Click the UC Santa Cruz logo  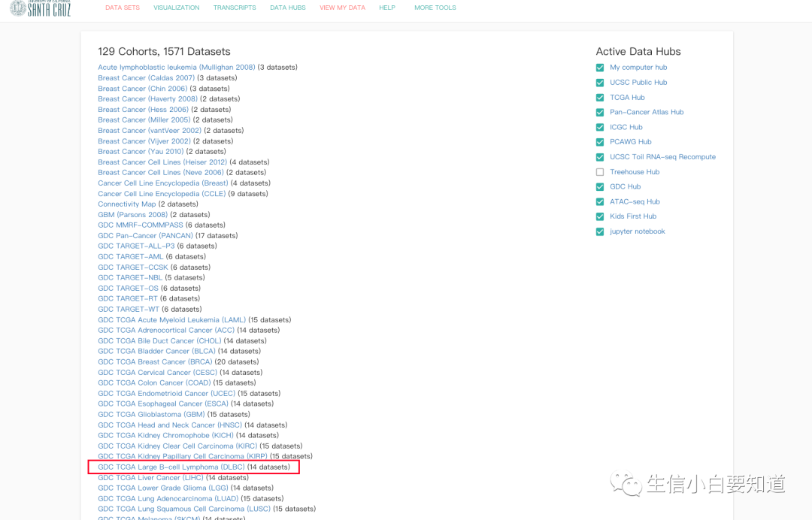pyautogui.click(x=41, y=8)
